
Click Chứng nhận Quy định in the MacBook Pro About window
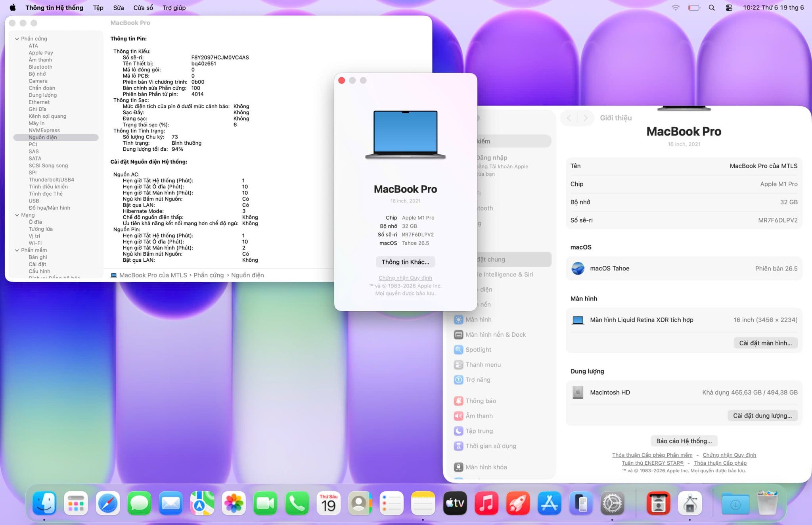405,278
